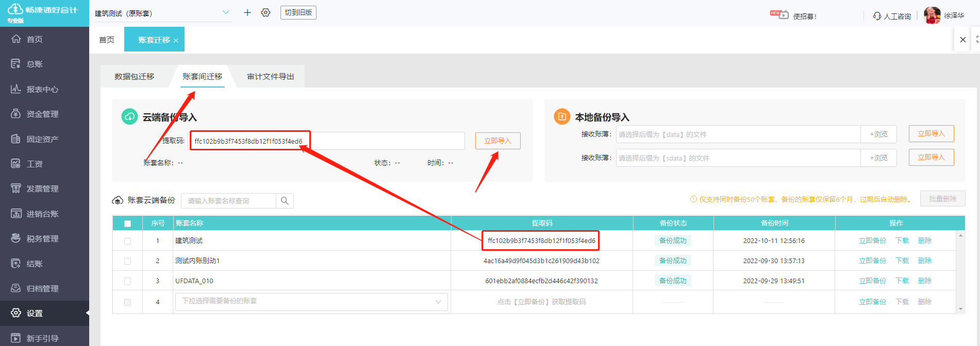Close the 账套迁移 tab
This screenshot has width=980, height=346.
click(x=176, y=40)
